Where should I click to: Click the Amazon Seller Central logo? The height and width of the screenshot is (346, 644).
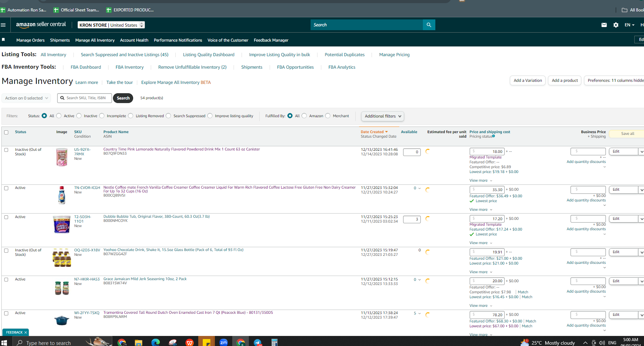point(41,25)
